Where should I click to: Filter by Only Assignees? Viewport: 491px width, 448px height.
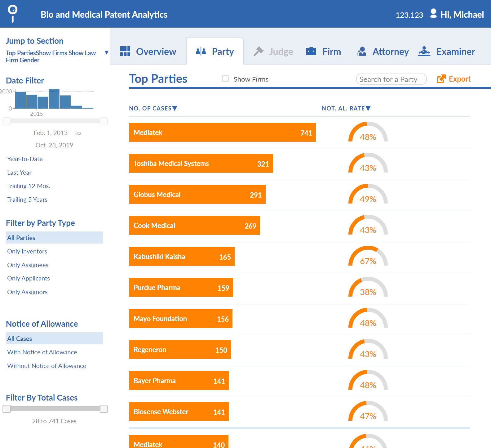(x=28, y=265)
